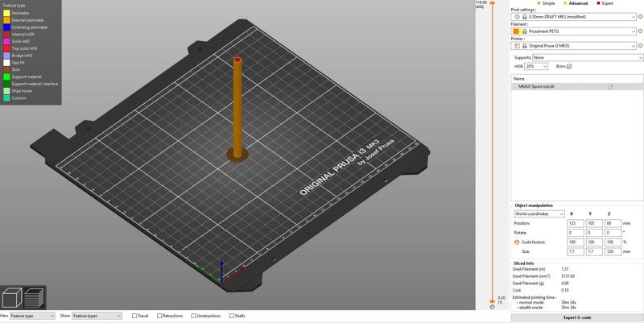The image size is (644, 323).
Task: Select Simple mode
Action: (x=545, y=3)
